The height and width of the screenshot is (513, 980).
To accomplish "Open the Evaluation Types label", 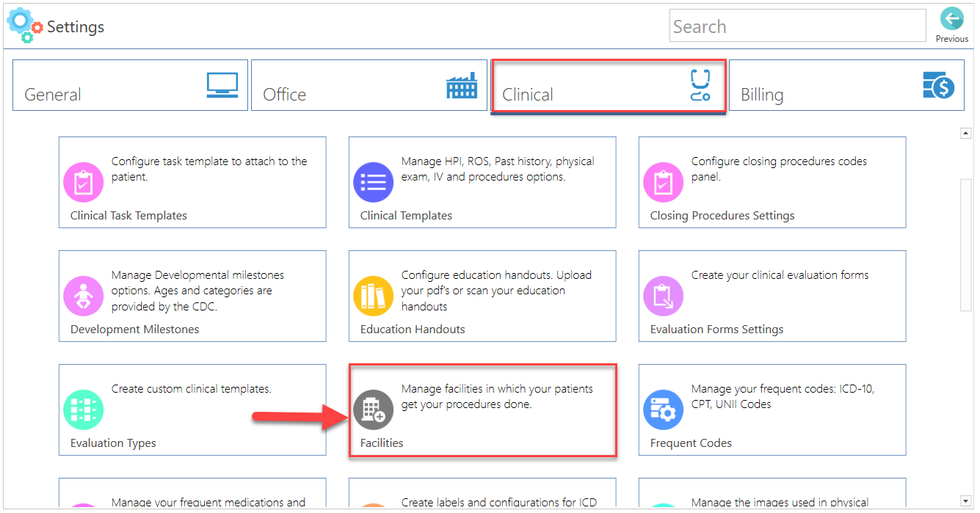I will [x=113, y=443].
